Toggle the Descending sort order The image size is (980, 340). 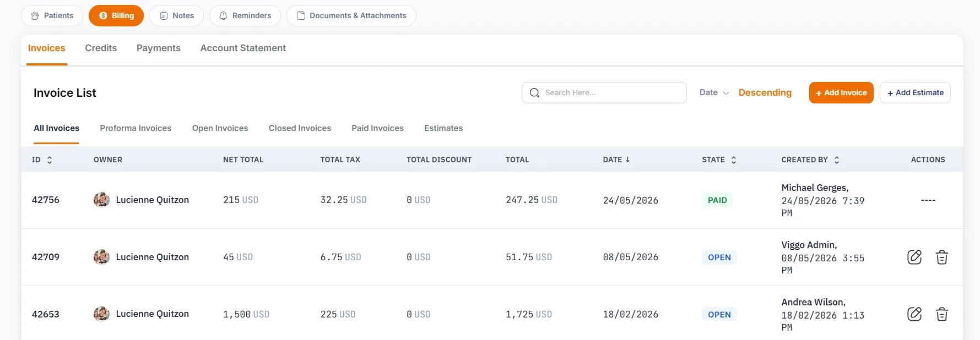click(x=765, y=92)
